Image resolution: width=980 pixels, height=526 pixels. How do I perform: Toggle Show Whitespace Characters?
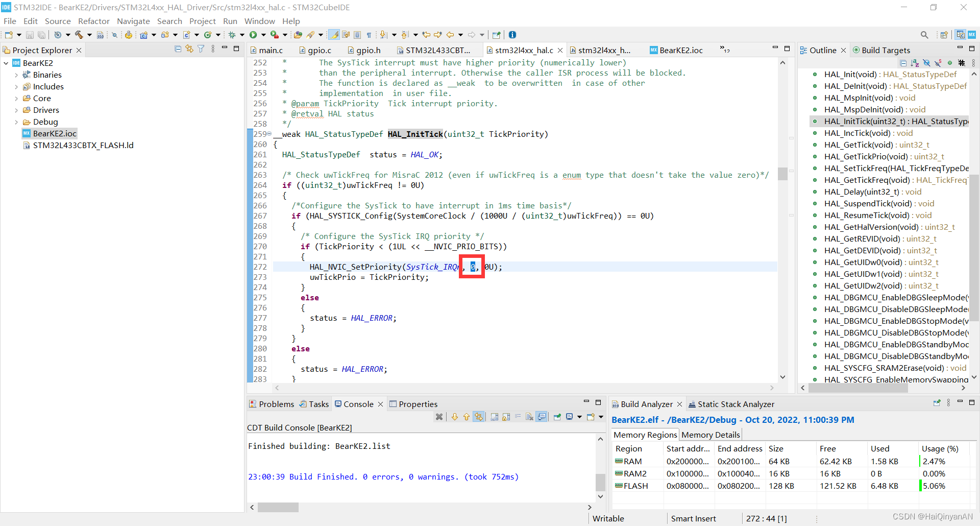tap(369, 35)
